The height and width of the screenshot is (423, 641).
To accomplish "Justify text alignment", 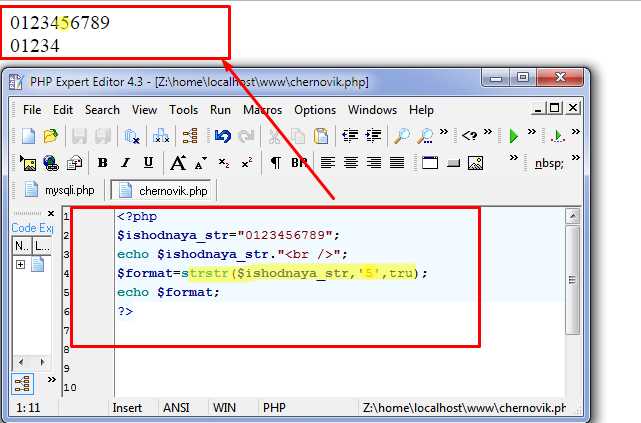I will point(397,163).
